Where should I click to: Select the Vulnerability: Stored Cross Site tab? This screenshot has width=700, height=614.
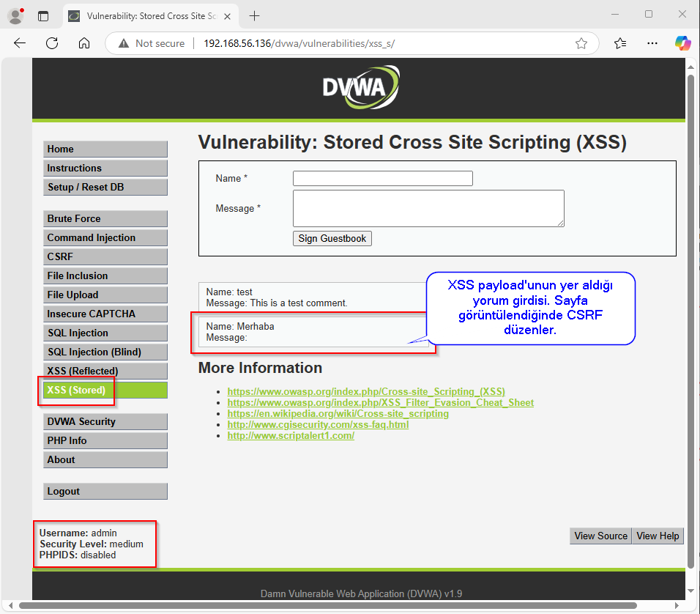click(x=152, y=16)
